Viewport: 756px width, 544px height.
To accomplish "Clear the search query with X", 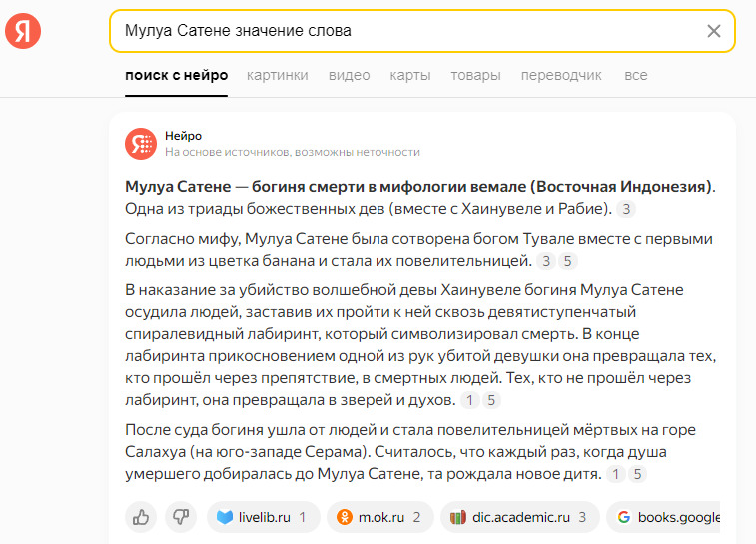I will click(x=713, y=31).
